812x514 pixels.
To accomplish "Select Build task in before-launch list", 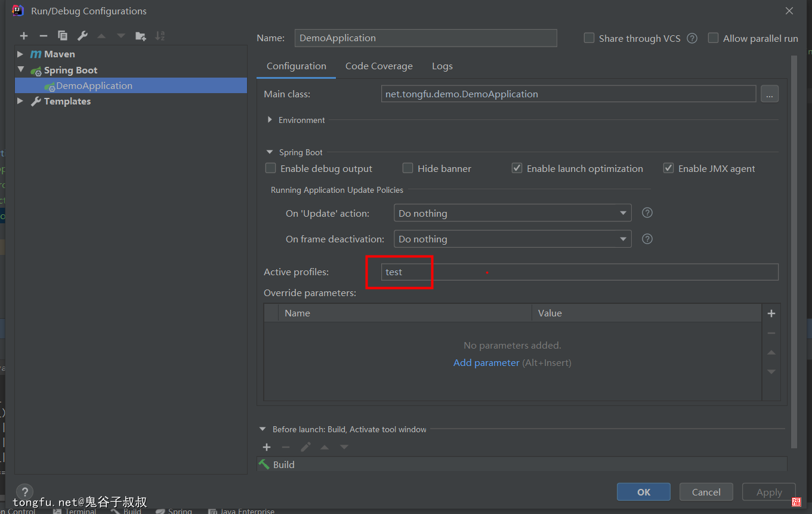I will (x=522, y=464).
